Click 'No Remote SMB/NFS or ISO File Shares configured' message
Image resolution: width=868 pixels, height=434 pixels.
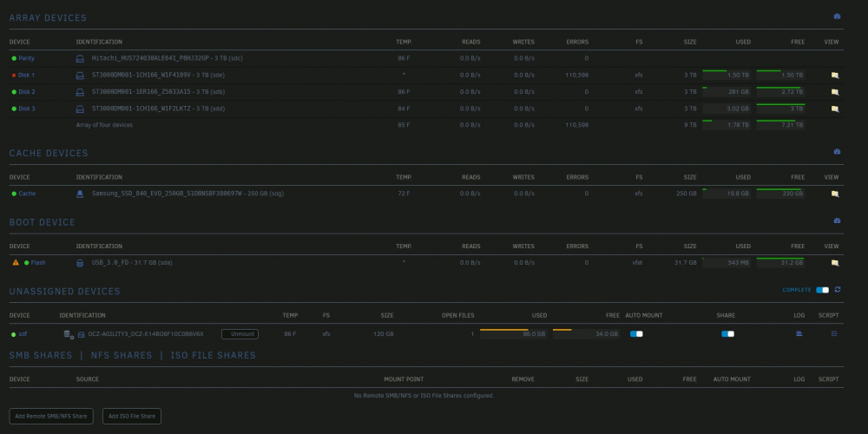click(424, 396)
